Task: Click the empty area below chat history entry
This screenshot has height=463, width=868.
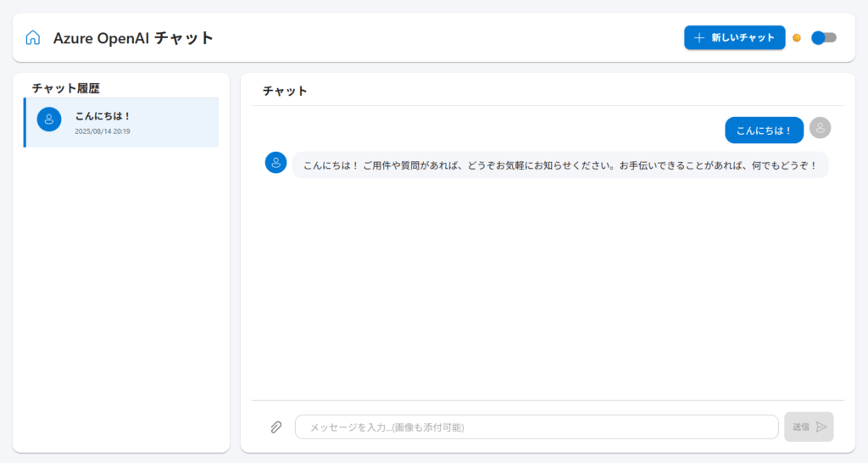Action: (121, 297)
